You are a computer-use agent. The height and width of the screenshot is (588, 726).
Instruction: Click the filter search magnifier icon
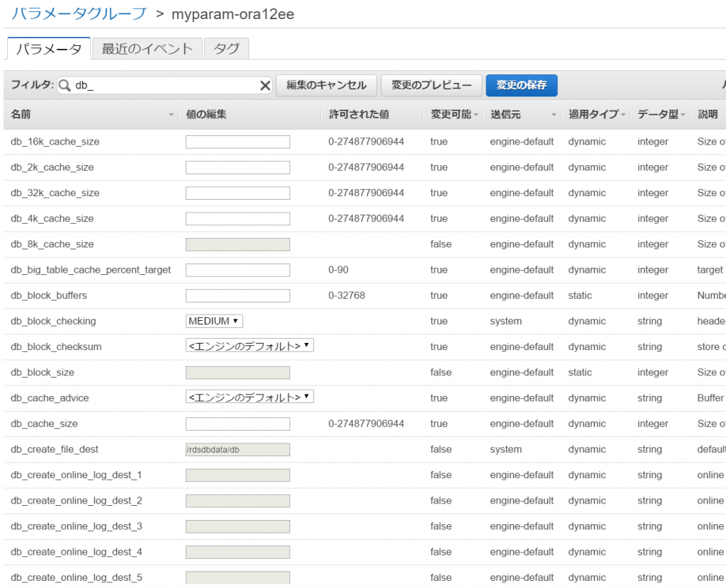click(65, 86)
